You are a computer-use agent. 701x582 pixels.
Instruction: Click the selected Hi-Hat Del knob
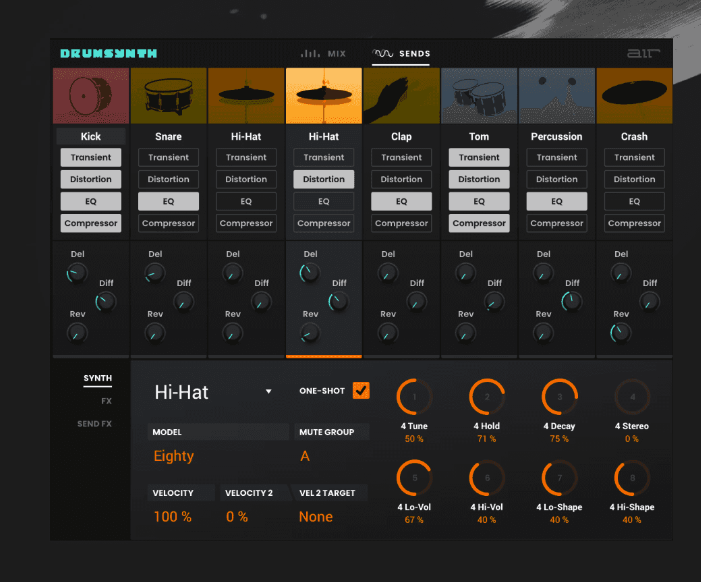point(310,273)
